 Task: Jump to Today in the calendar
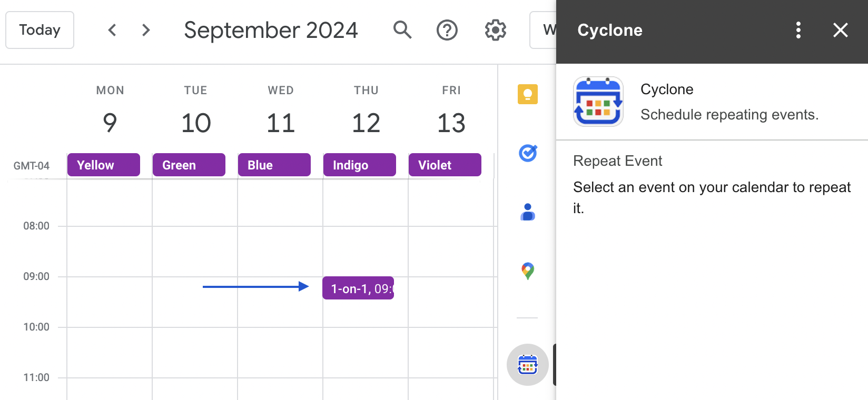tap(40, 30)
